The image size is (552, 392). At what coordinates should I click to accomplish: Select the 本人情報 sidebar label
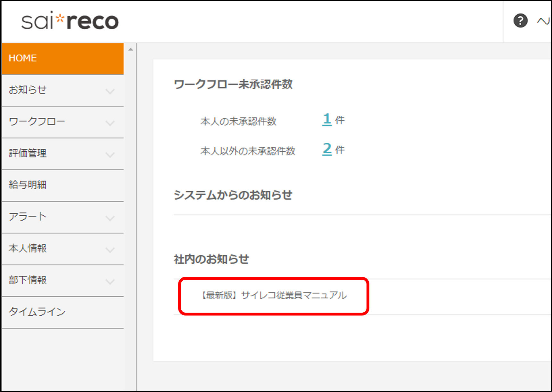point(28,248)
